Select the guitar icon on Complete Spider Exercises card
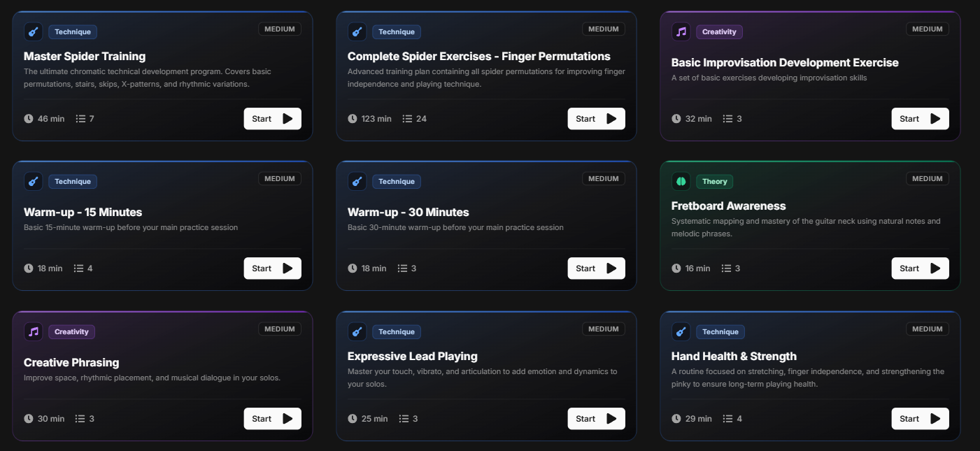This screenshot has width=980, height=451. click(x=357, y=31)
